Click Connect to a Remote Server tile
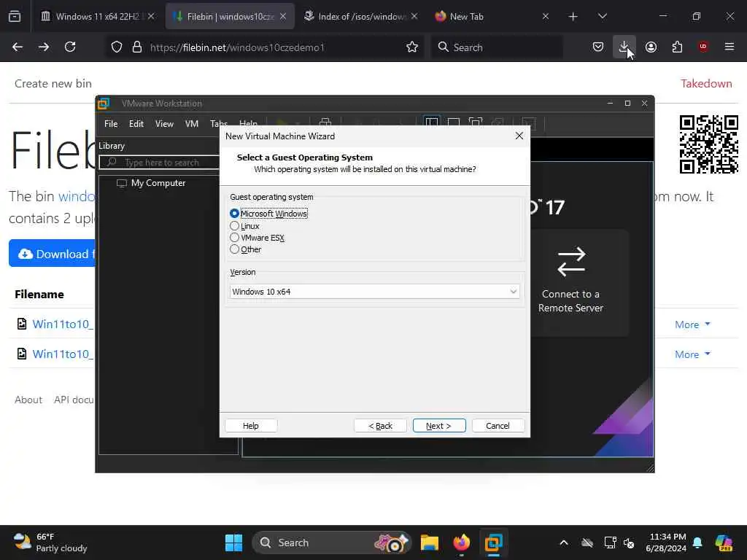Screen dimensions: 747x560 [x=570, y=282]
